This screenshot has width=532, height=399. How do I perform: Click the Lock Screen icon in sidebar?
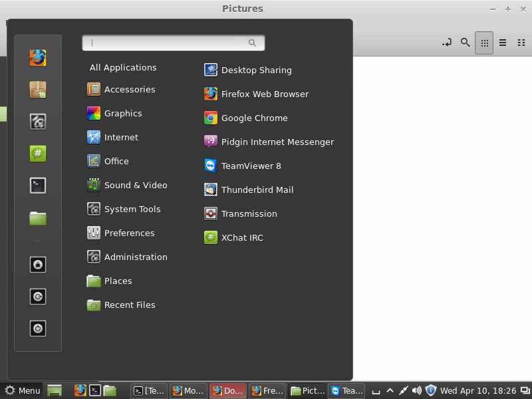(x=38, y=265)
